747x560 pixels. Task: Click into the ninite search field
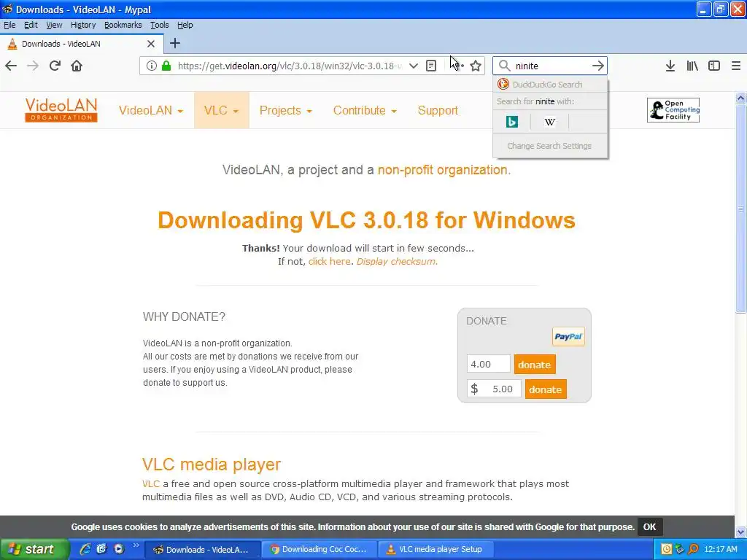click(550, 66)
